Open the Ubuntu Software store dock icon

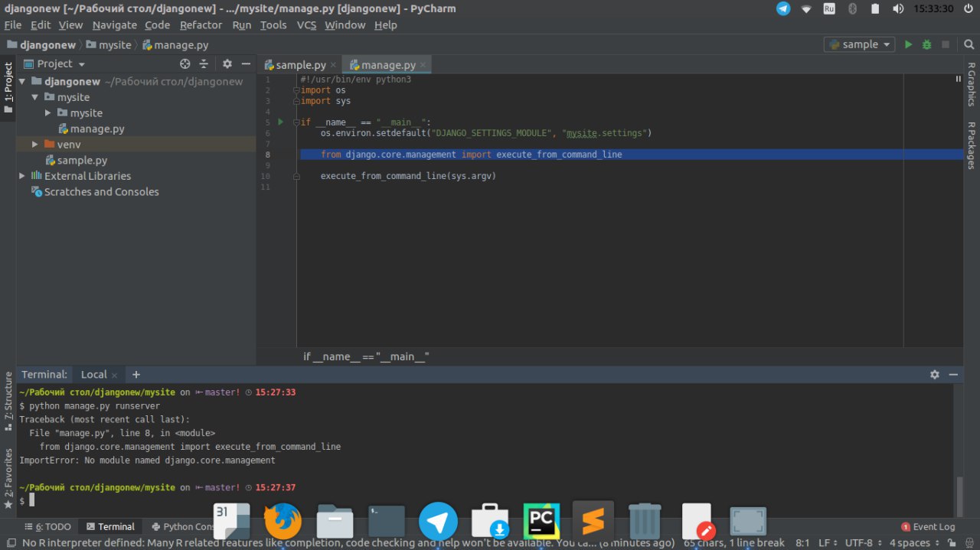tap(490, 521)
